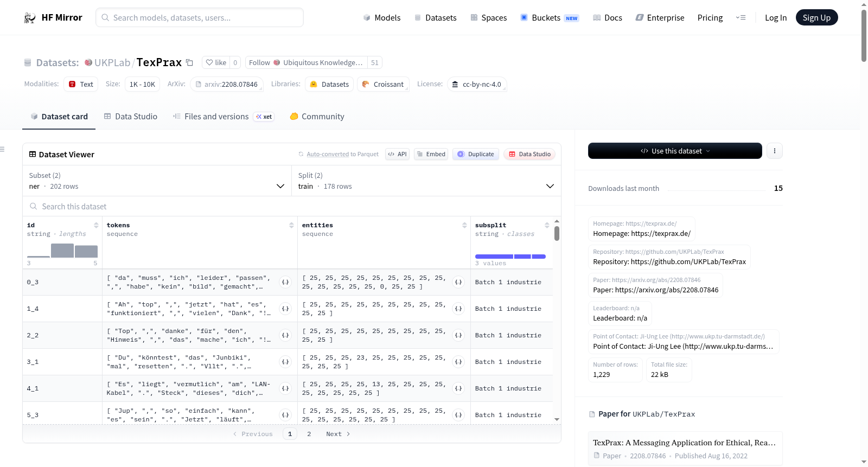Click the dataset table vertical scrollbar
The width and height of the screenshot is (868, 467).
tap(557, 233)
